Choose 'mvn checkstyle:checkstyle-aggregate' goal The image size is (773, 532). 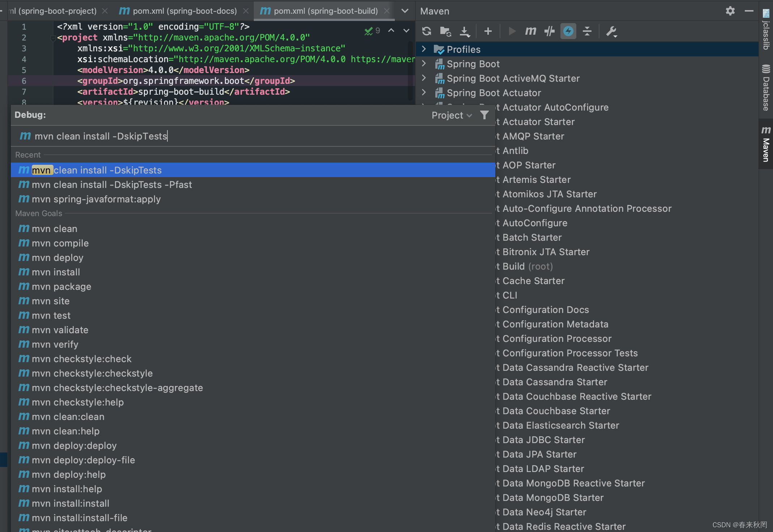point(253,388)
